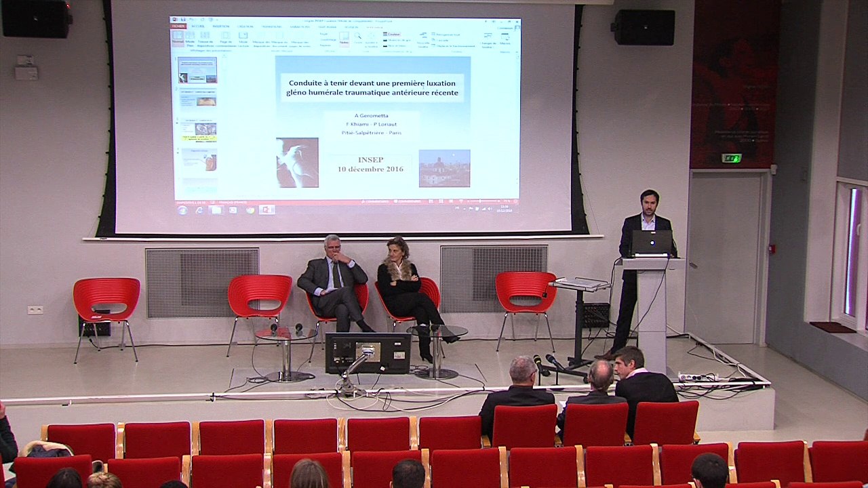
Task: Adjust the status bar zoom slider
Action: tap(481, 201)
